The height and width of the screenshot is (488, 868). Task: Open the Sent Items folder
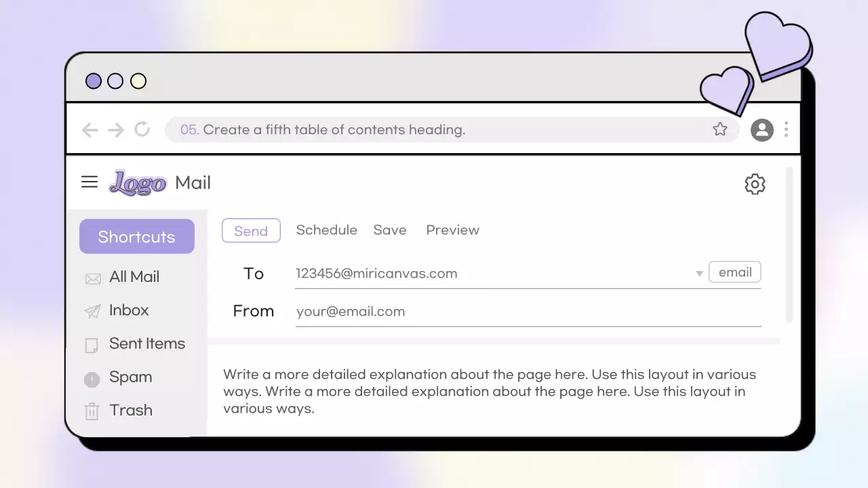pos(146,344)
